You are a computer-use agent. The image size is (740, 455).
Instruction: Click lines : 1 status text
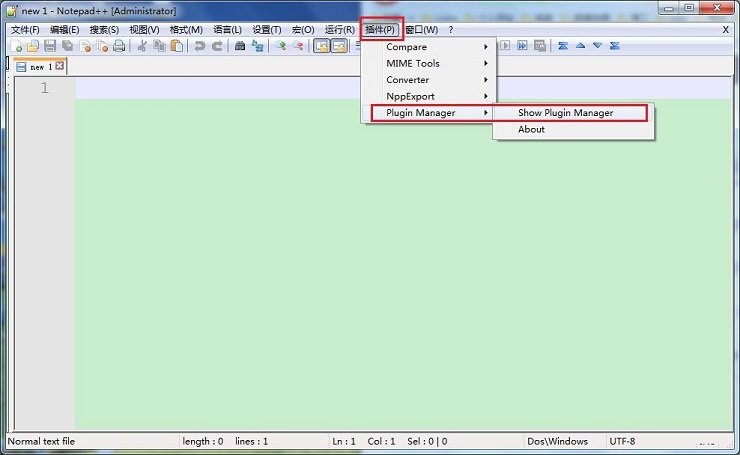pos(252,441)
